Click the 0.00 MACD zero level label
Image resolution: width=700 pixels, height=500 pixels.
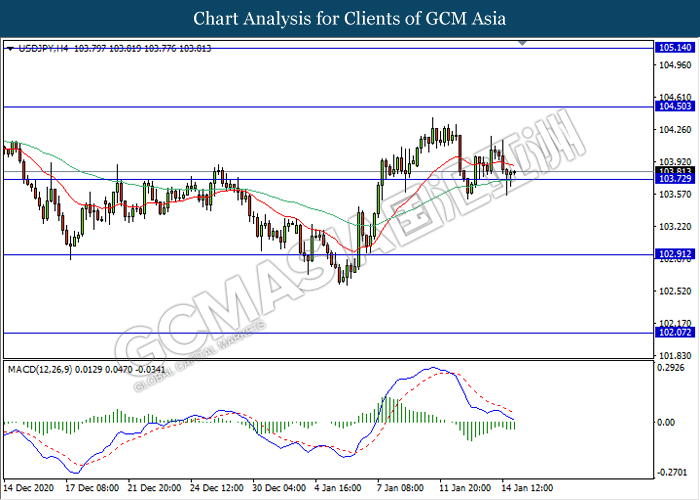666,422
